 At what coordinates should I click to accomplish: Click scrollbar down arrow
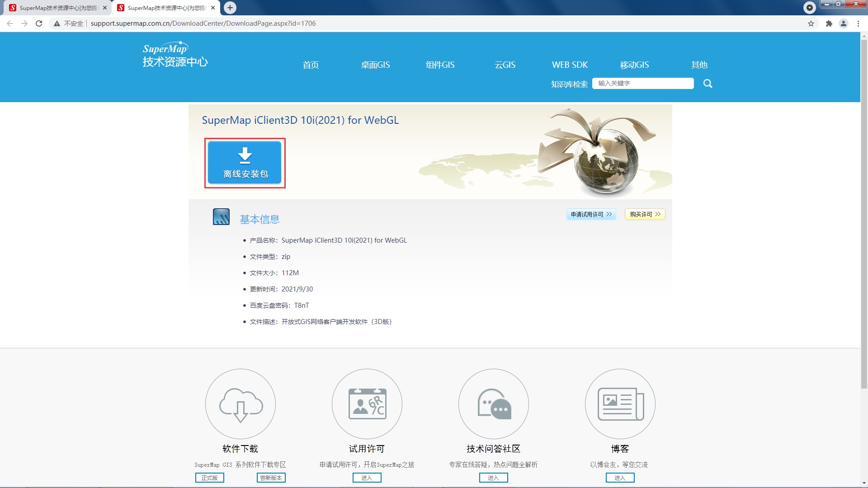click(x=864, y=483)
